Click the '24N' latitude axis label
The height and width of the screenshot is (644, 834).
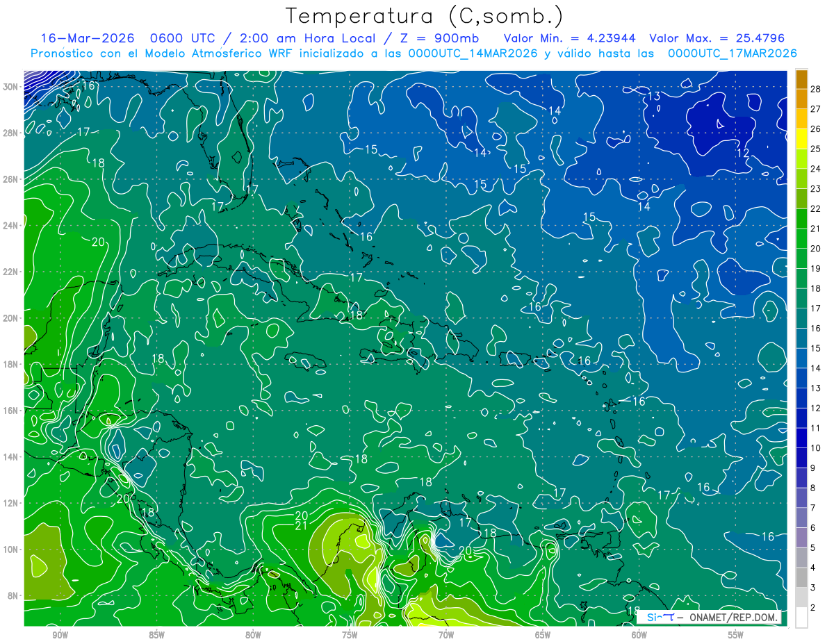10,226
